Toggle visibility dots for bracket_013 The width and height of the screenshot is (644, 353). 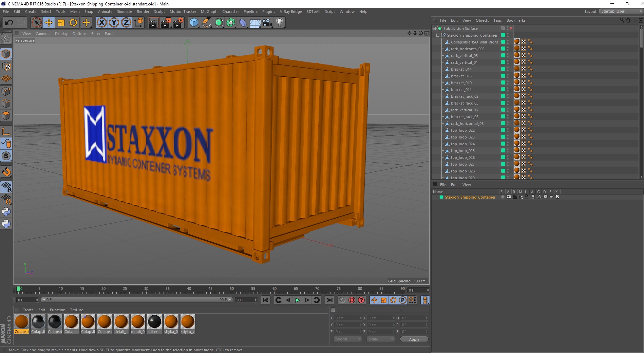tap(508, 76)
